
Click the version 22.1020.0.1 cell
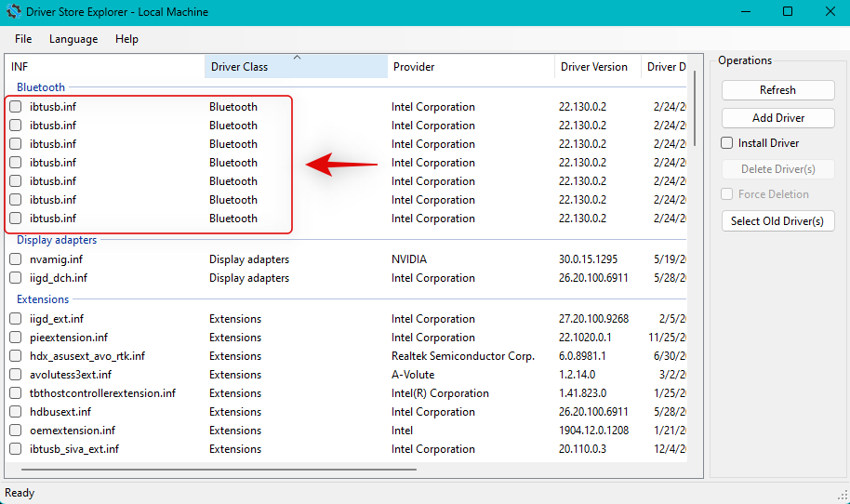pyautogui.click(x=585, y=337)
